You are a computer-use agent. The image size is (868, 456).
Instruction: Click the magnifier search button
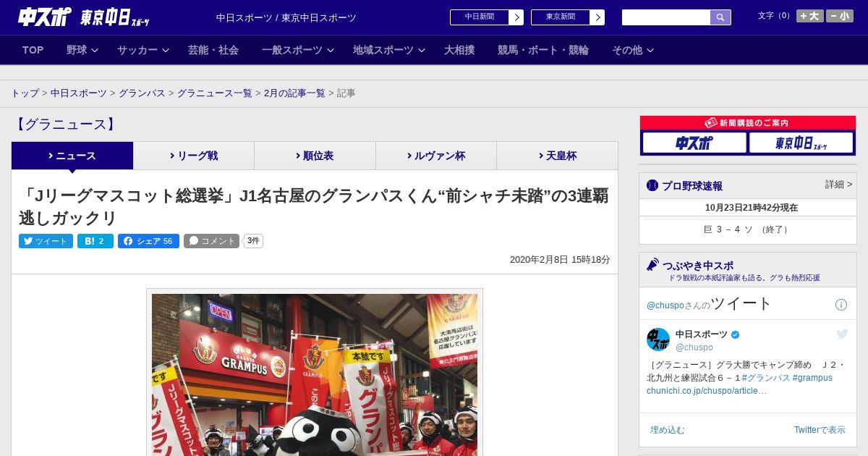(x=720, y=17)
